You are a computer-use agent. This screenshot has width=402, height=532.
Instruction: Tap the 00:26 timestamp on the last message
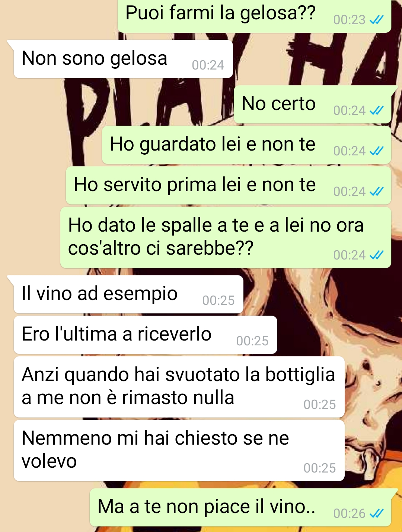(x=349, y=513)
